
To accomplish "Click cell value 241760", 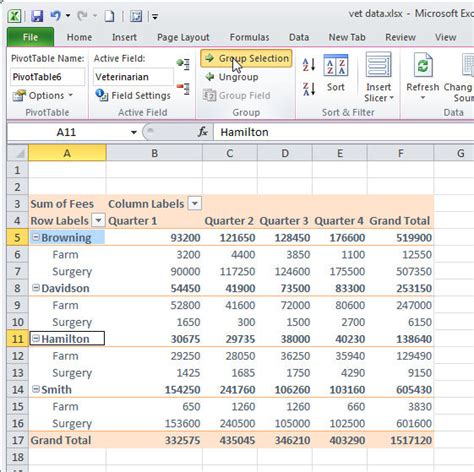I will [230, 389].
